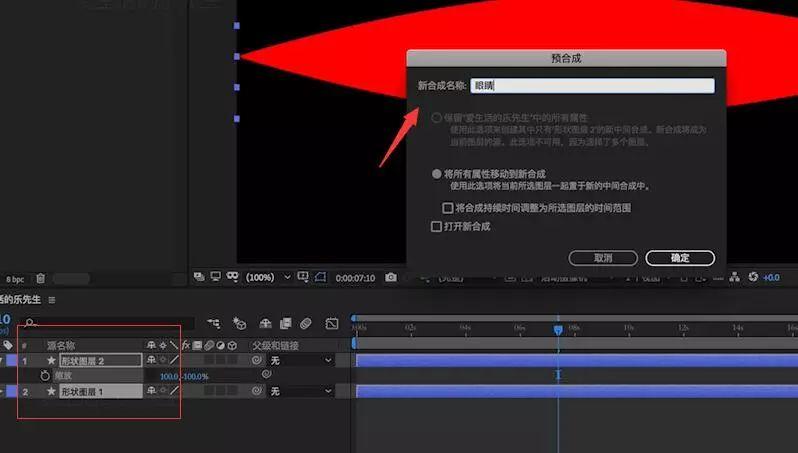
Task: Open parent dropdown for 形状图层 2
Action: point(301,360)
